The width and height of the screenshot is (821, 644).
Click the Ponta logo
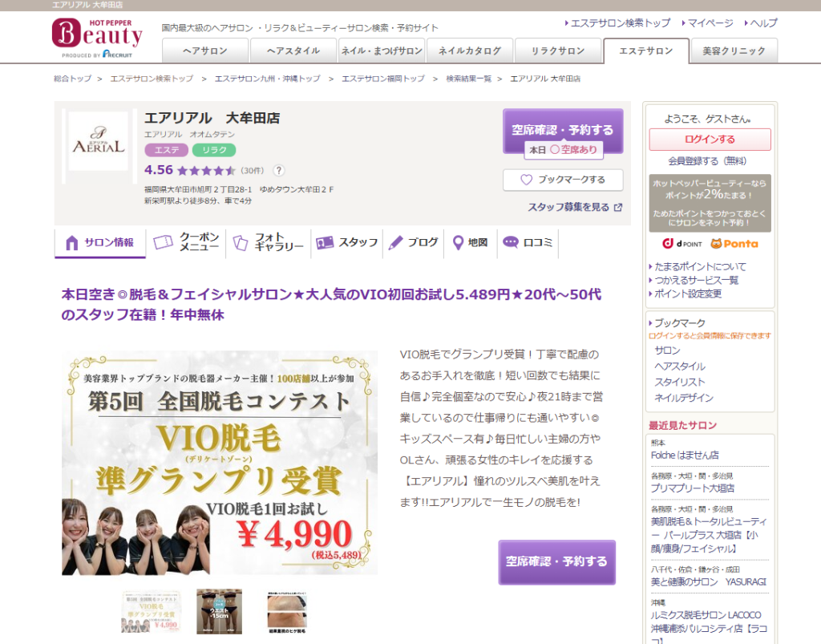point(734,243)
